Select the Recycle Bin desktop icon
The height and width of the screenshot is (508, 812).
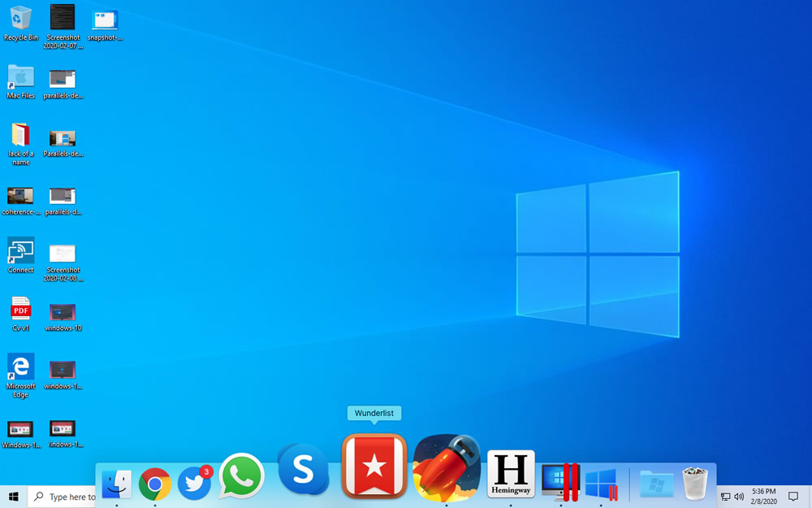pyautogui.click(x=21, y=24)
